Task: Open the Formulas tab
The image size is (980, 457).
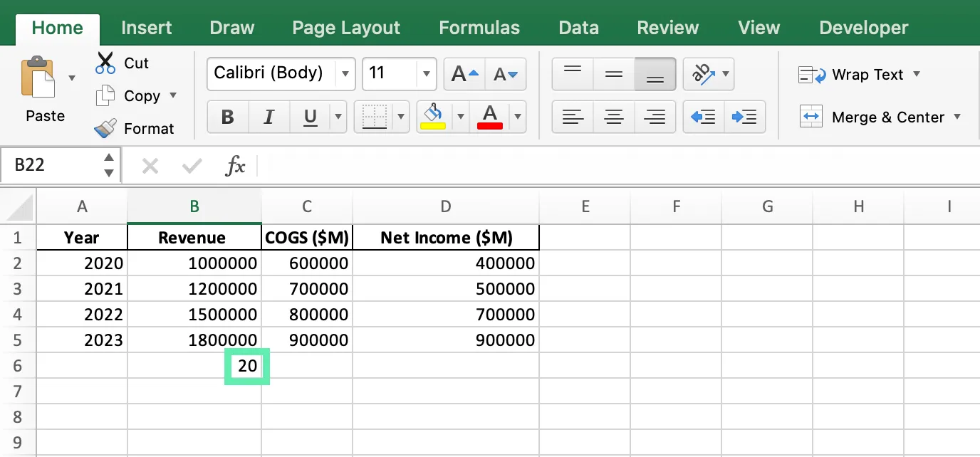Action: [479, 28]
